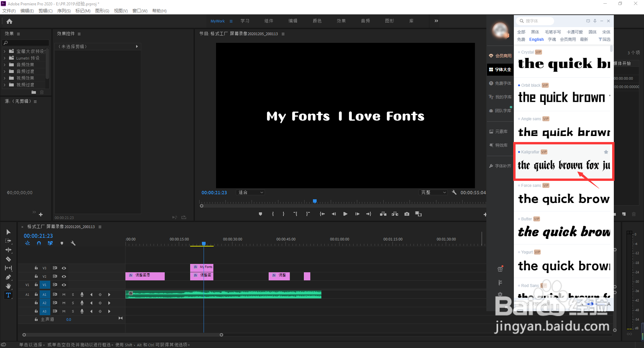Click the Lift button

click(x=383, y=214)
